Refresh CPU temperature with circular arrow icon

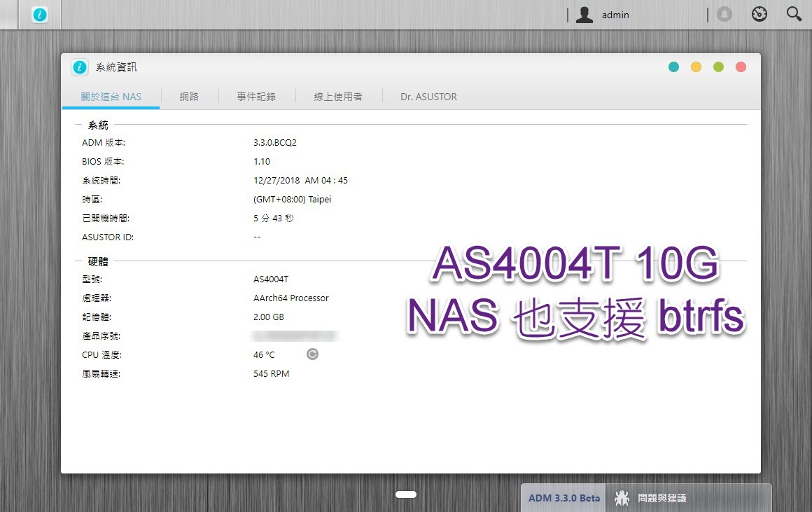point(312,354)
